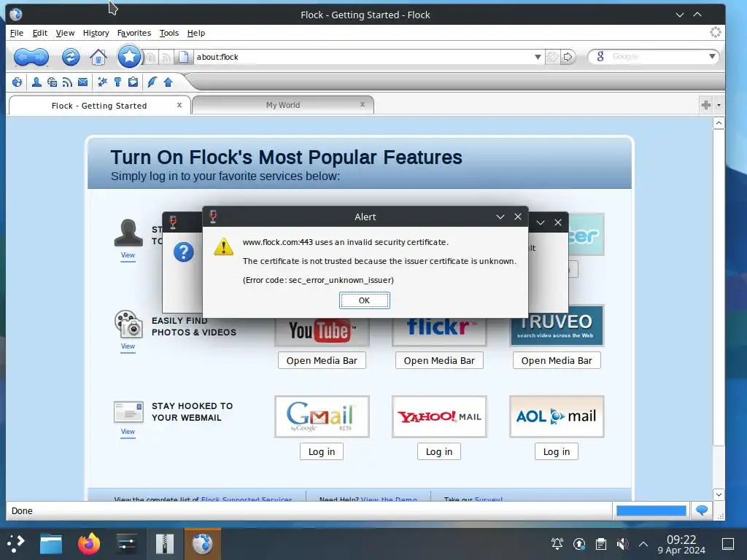Open the Feeds sidebar icon in Flock toolbar

[67, 82]
